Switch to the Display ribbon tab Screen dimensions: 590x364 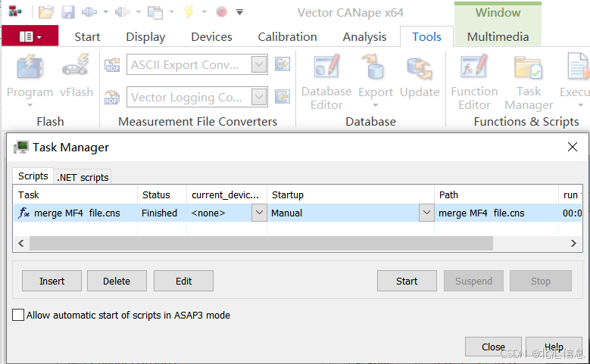pyautogui.click(x=145, y=37)
